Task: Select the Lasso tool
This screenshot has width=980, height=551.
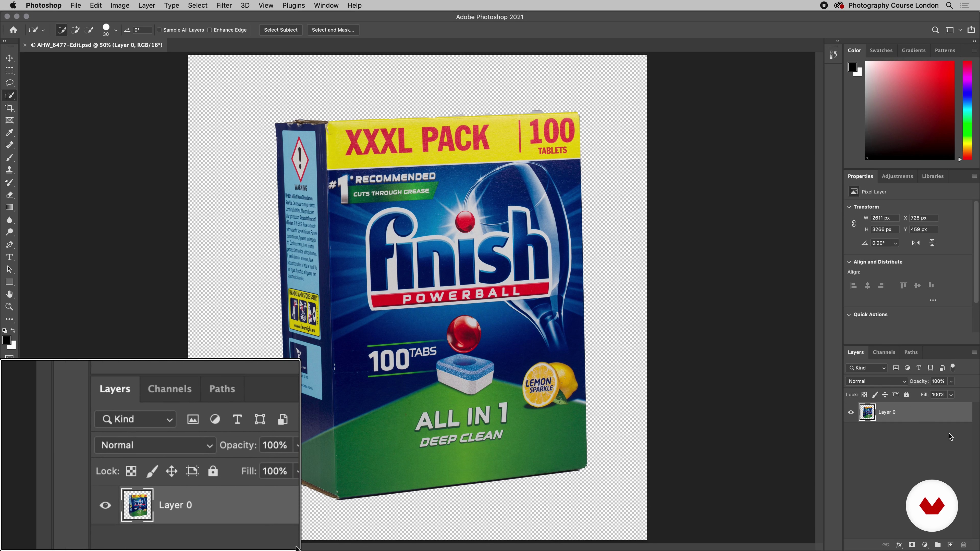Action: [x=9, y=83]
